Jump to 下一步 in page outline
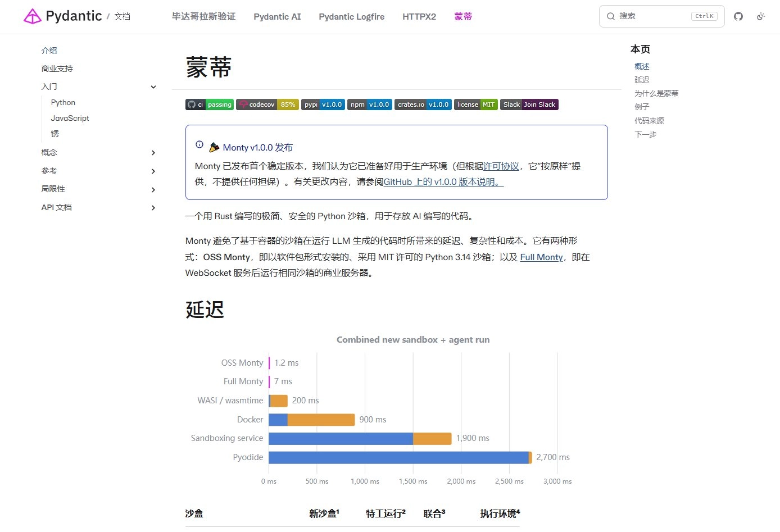 coord(645,134)
